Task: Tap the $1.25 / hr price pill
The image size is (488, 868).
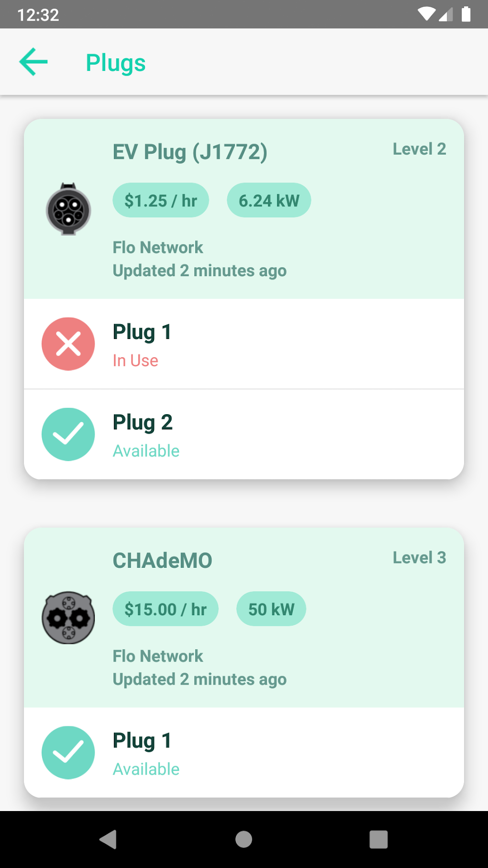Action: click(161, 200)
